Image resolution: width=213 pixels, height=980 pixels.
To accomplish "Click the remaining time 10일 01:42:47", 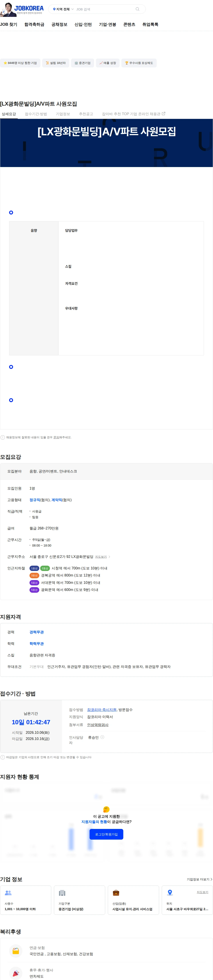I will (31, 722).
